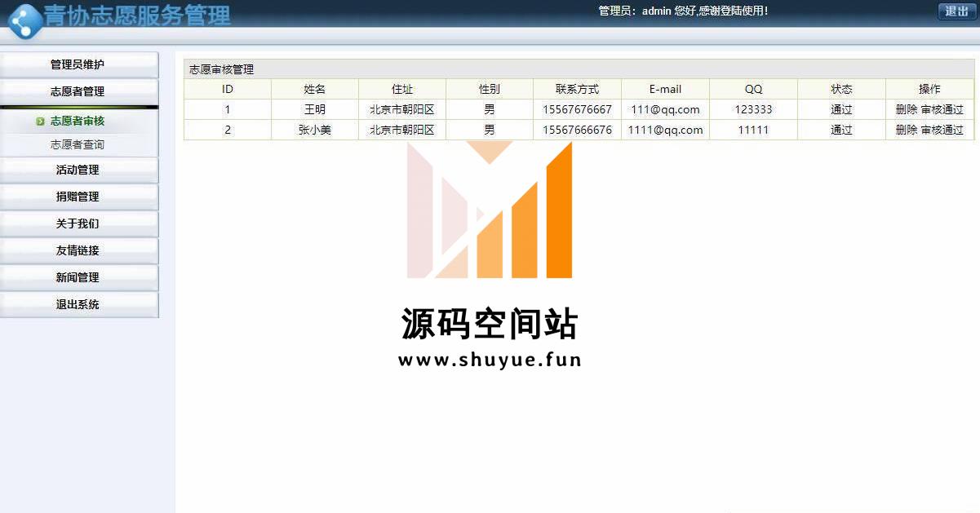
Task: Select the name cell 张小美
Action: tap(315, 130)
